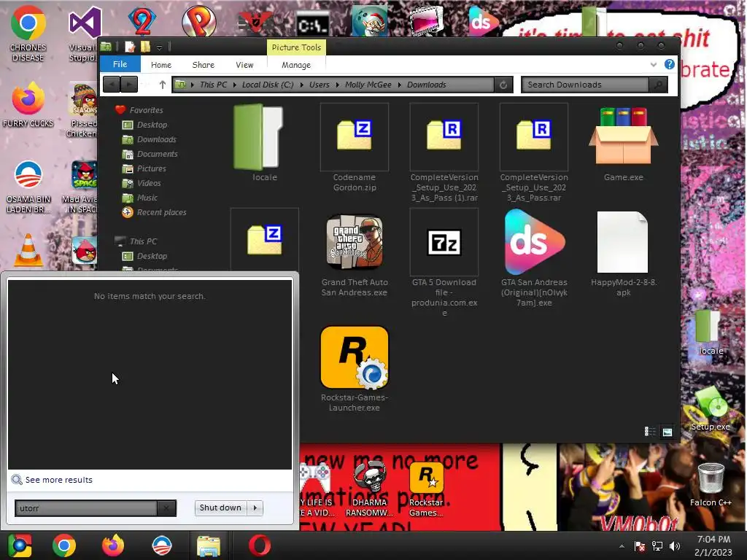Screen dimensions: 747x560
Task: Go up one folder level arrow
Action: pyautogui.click(x=163, y=85)
